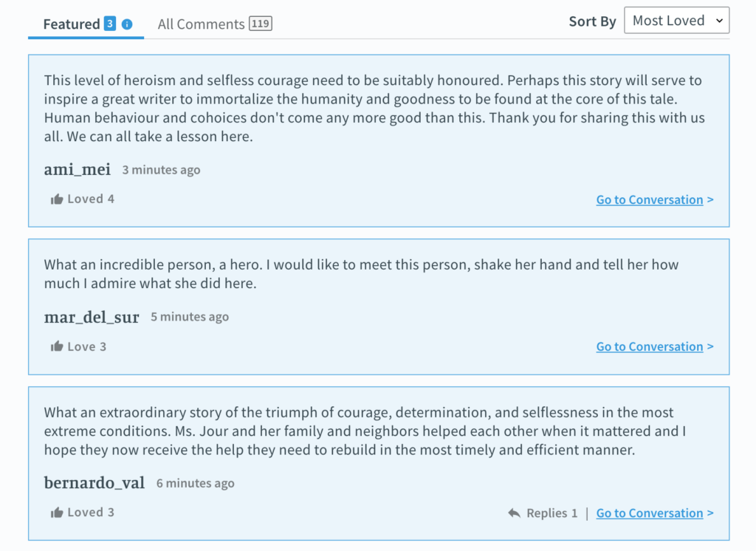
Task: Click the username ami_mei
Action: (77, 169)
